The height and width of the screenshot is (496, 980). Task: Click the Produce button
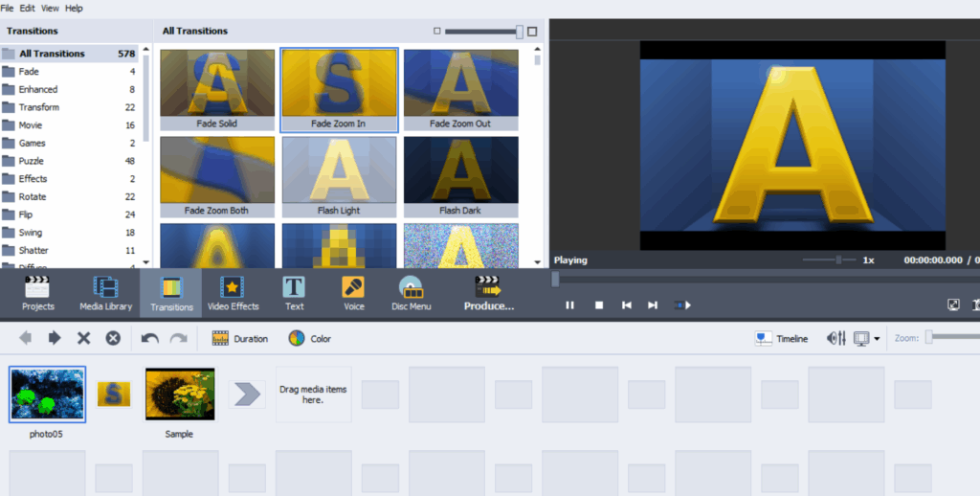(x=488, y=293)
